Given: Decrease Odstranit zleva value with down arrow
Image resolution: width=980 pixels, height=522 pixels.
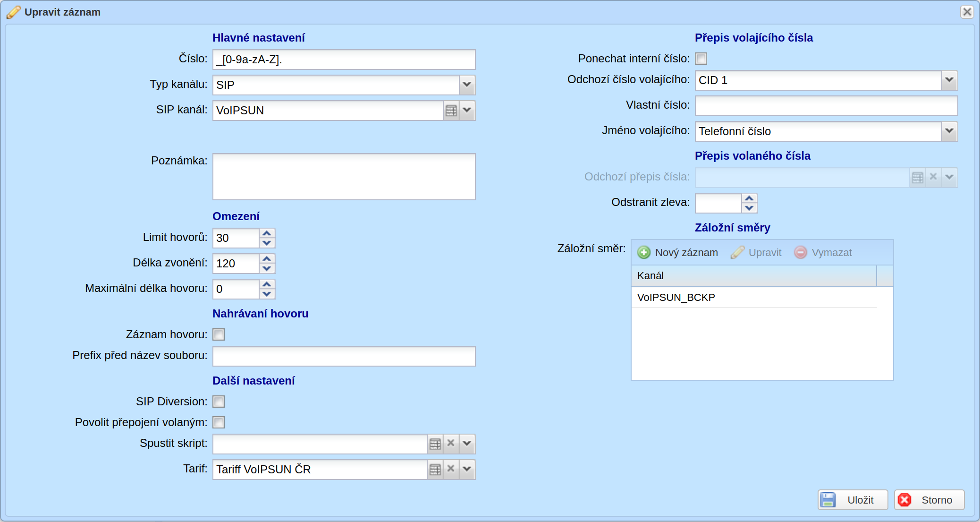Looking at the screenshot, I should point(749,208).
